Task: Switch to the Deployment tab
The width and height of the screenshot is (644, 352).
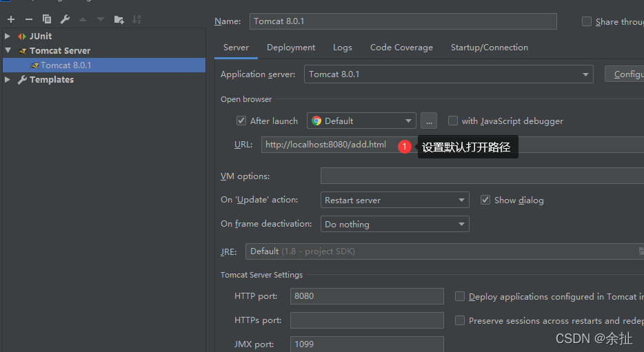Action: click(291, 48)
